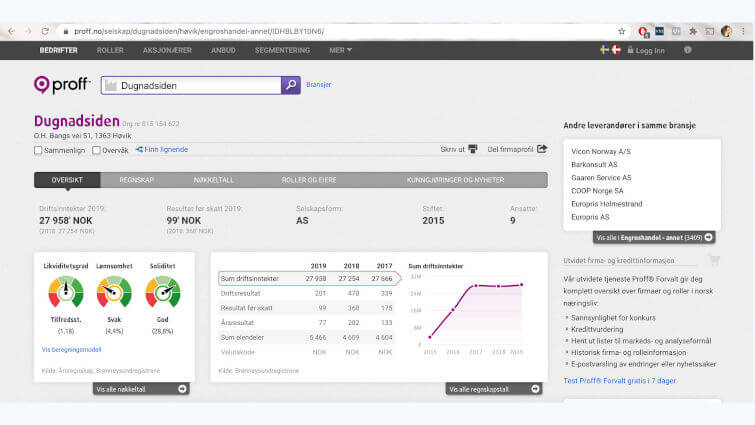Select the Sum driftsinntekter table row

[309, 279]
